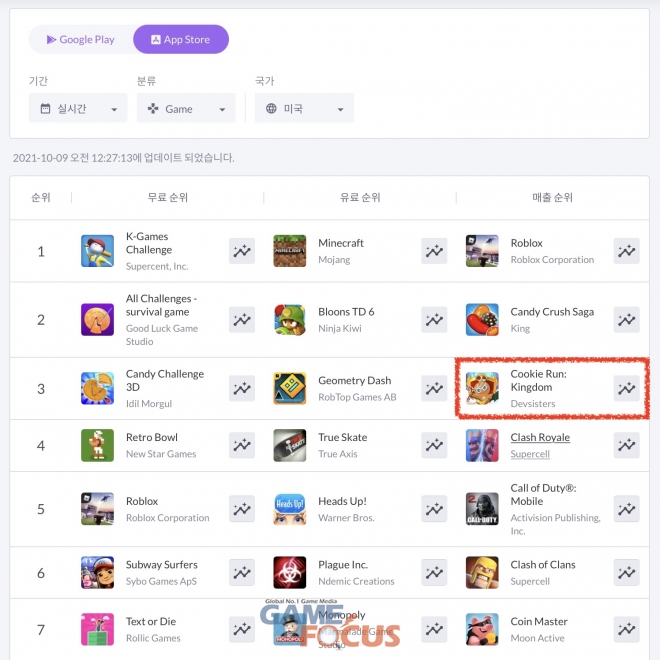The image size is (660, 660).
Task: Open trend chart for Candy Crush Saga
Action: tap(626, 320)
